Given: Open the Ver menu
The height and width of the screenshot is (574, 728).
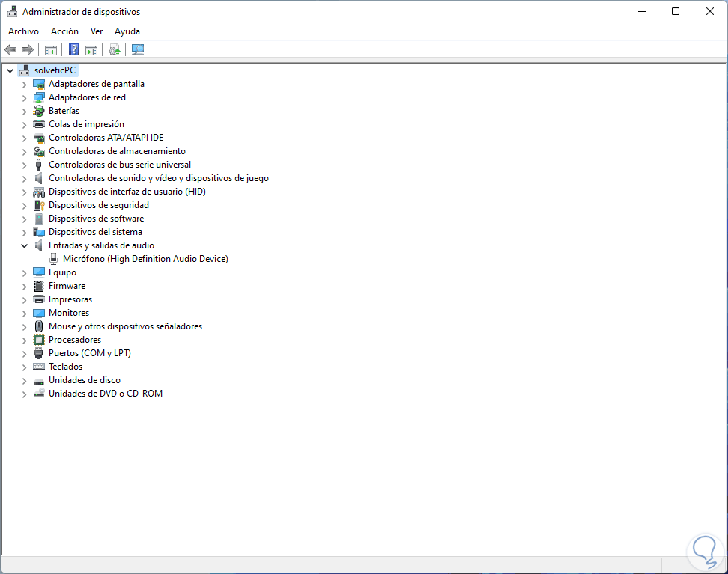Looking at the screenshot, I should [97, 31].
